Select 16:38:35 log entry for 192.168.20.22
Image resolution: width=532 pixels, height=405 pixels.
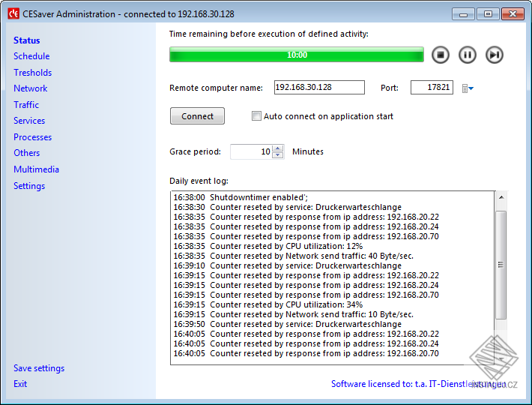(306, 217)
